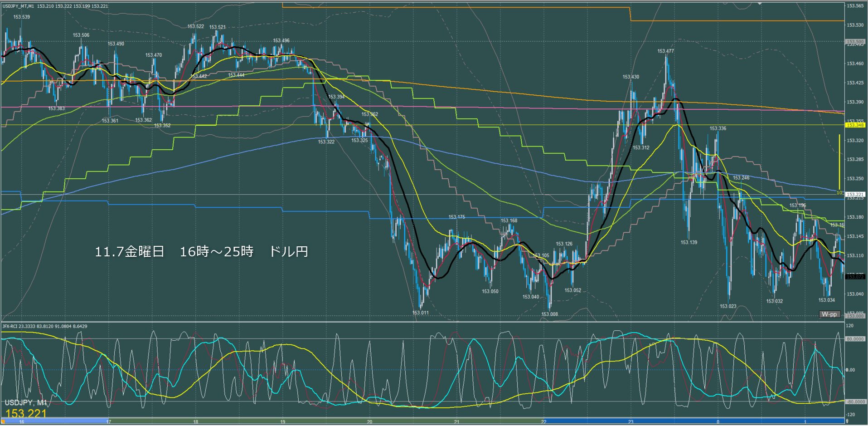Click the black 153.072 price tag
The height and width of the screenshot is (426, 868).
point(855,276)
